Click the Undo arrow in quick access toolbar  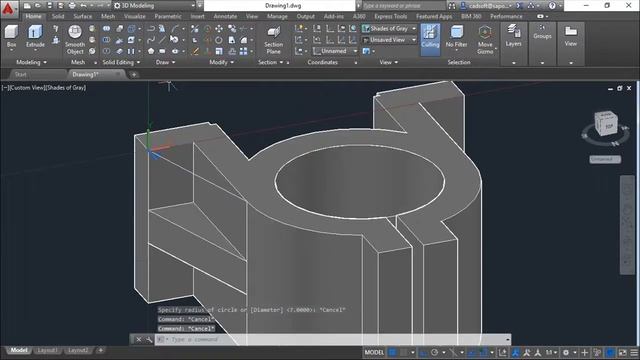tap(83, 6)
